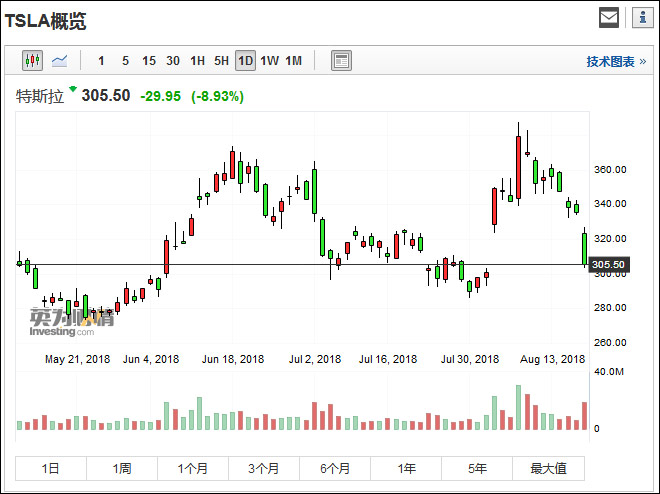
Task: Switch to candlestick chart type
Action: click(x=33, y=61)
